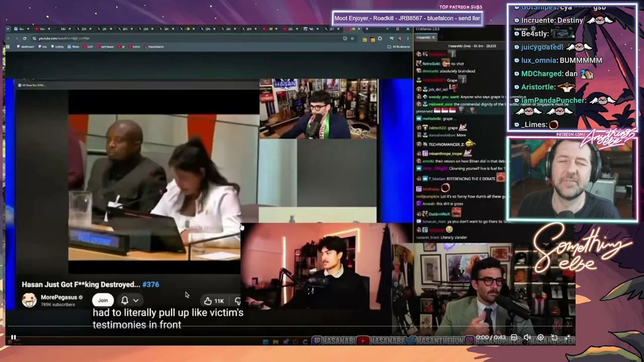This screenshot has width=644, height=362.
Task: Click the 'RetroGoki' chat username
Action: pos(431,64)
